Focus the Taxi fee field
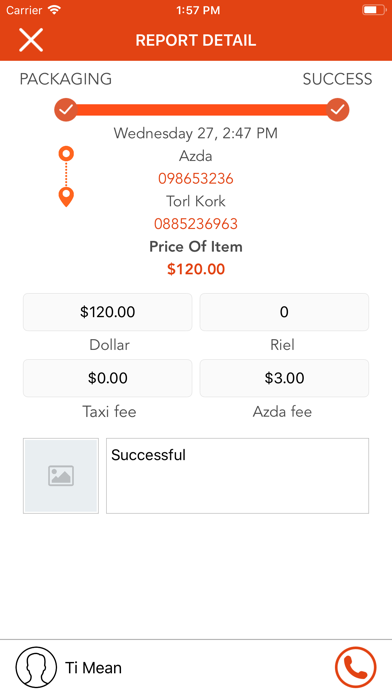The height and width of the screenshot is (696, 392). pos(107,378)
